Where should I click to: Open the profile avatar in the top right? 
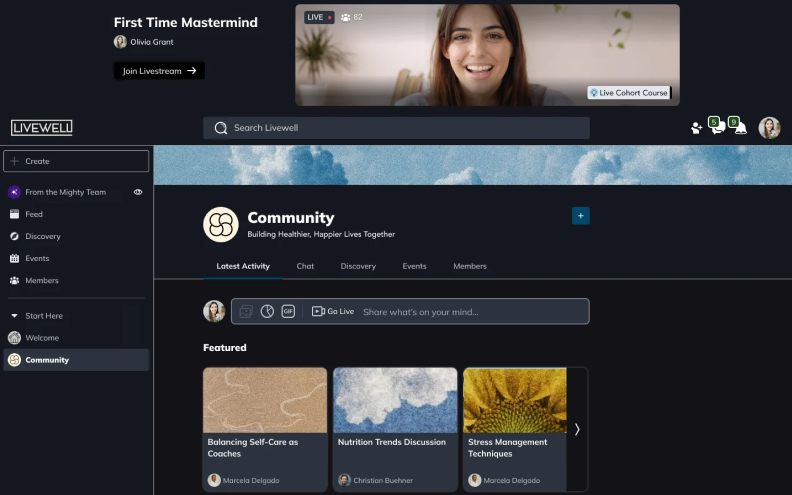pyautogui.click(x=769, y=128)
